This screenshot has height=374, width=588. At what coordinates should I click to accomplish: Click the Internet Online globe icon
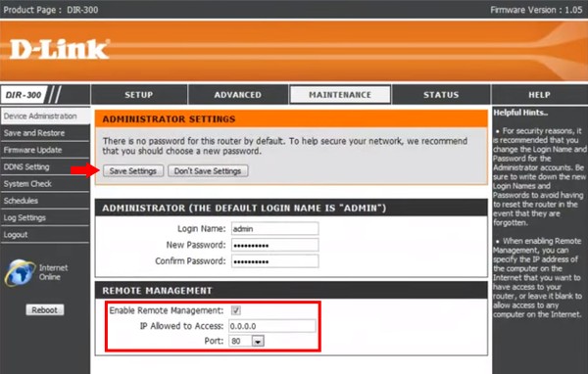[20, 272]
